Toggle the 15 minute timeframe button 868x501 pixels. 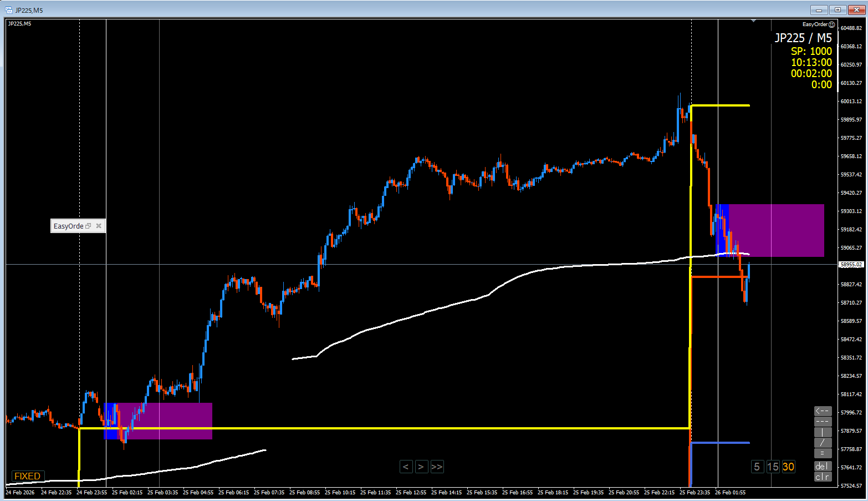click(773, 467)
